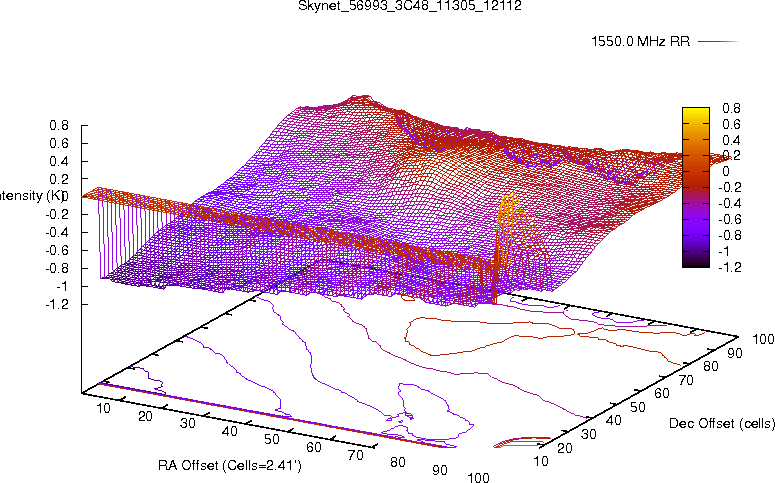
Task: Click the 0.8 tick on the Intensity axis
Action: tap(59, 126)
